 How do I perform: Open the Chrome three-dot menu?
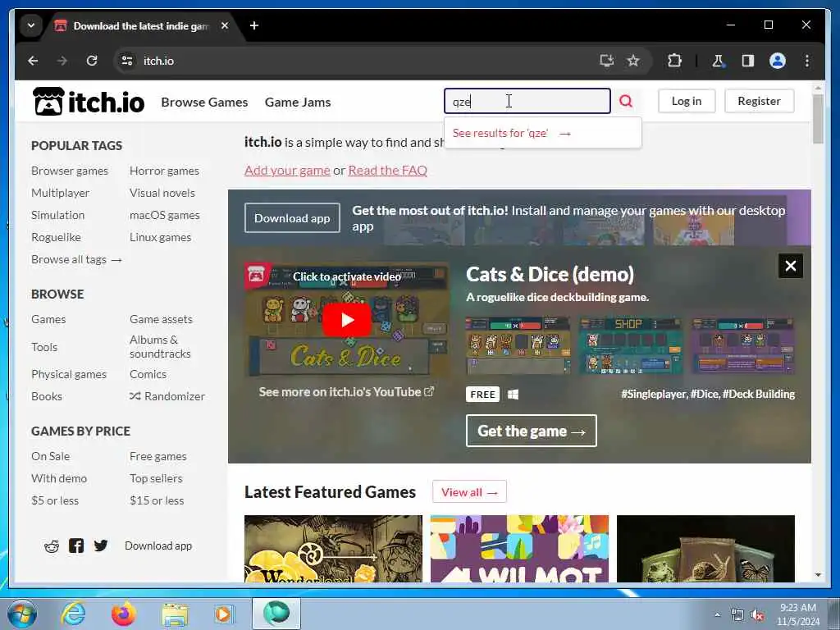coord(807,61)
